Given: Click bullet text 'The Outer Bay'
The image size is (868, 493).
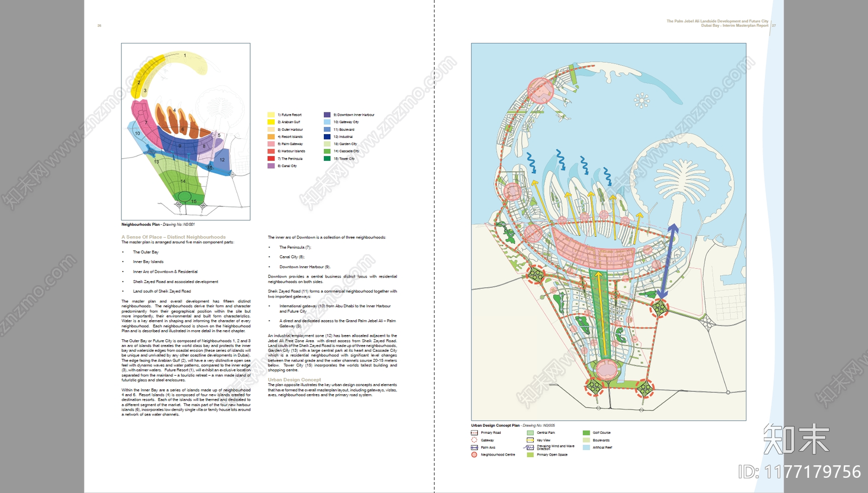Looking at the screenshot, I should (146, 252).
